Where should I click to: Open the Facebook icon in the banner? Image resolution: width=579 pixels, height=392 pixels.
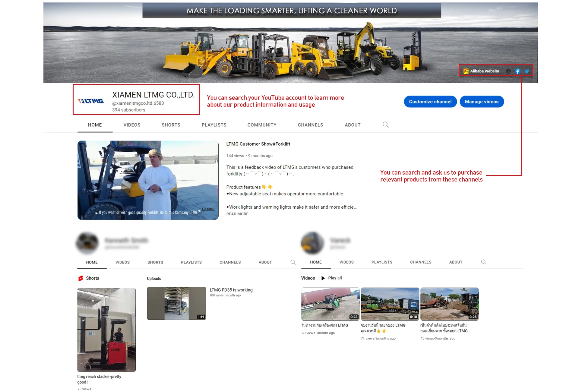[x=517, y=71]
